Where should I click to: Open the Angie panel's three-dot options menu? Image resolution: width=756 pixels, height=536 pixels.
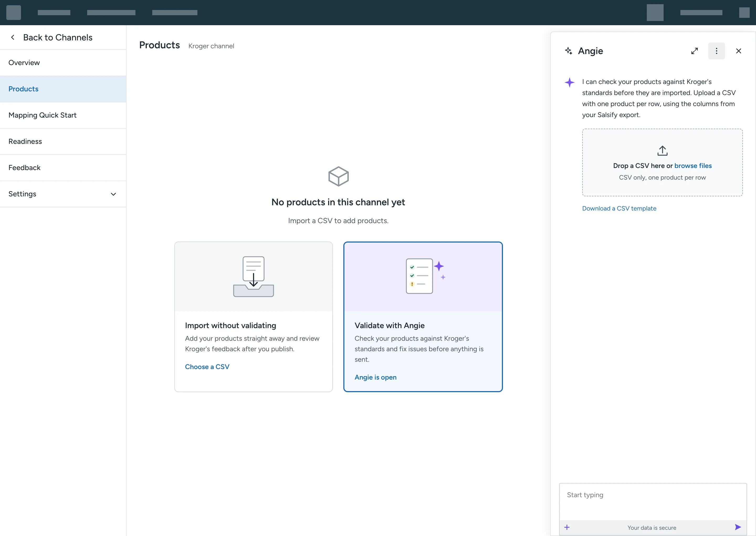[716, 51]
